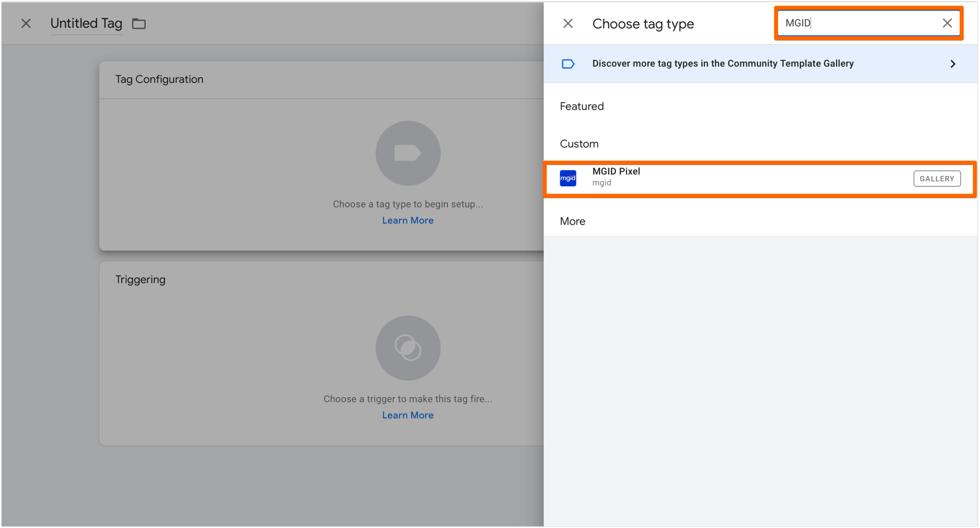Rename the tag by clicking Untitled Tag

[86, 23]
